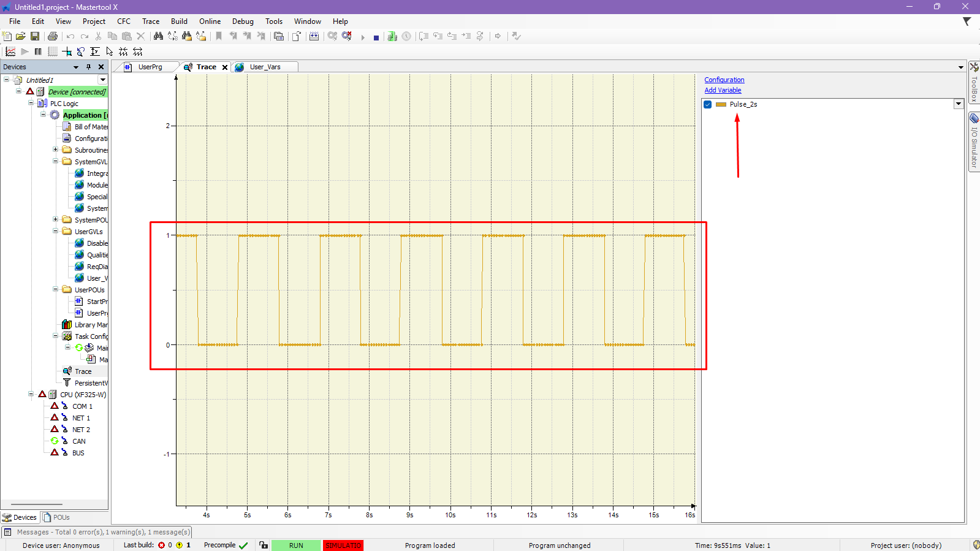Uncheck the Pulse_2s variable checkbox

(x=708, y=105)
